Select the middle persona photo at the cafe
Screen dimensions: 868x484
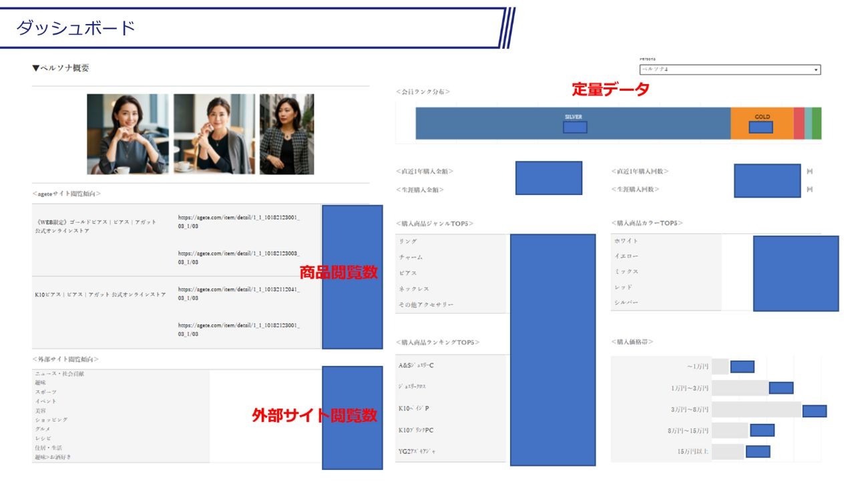(214, 134)
